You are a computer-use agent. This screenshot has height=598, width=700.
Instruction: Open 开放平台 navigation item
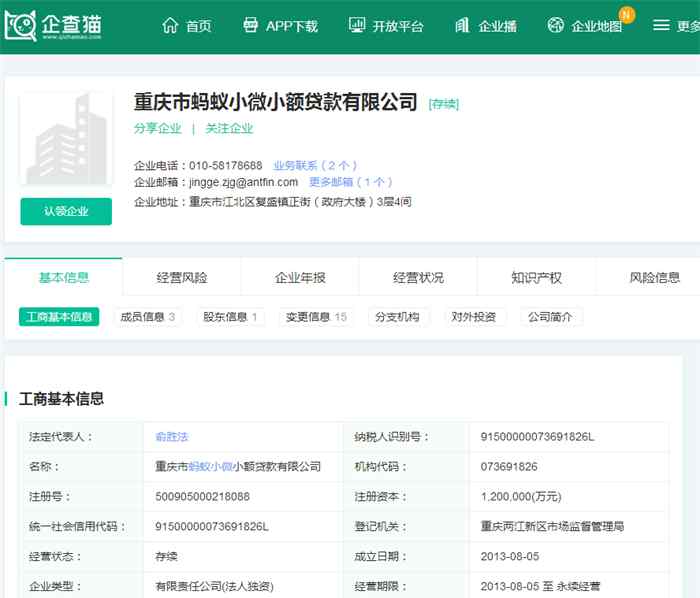point(398,26)
